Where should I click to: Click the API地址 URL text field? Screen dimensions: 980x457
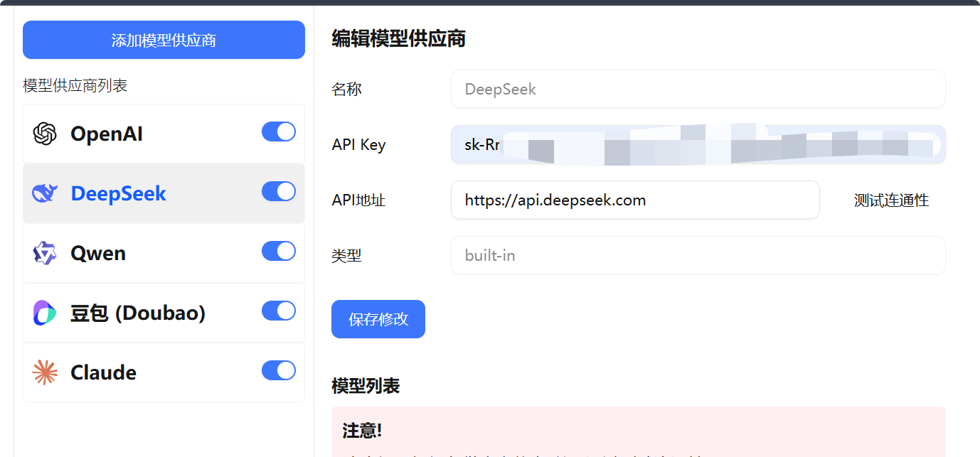(x=634, y=200)
